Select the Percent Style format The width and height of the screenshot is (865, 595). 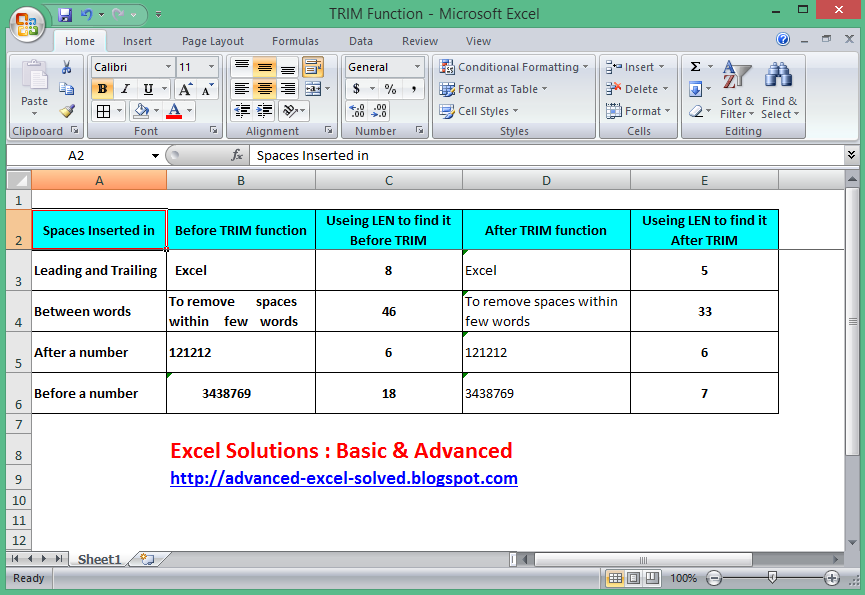pyautogui.click(x=391, y=89)
